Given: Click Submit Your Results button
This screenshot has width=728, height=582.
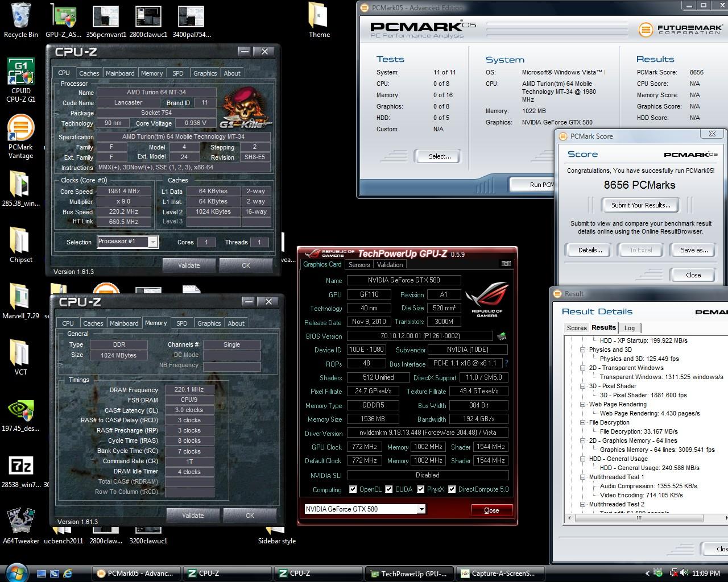Looking at the screenshot, I should click(641, 205).
